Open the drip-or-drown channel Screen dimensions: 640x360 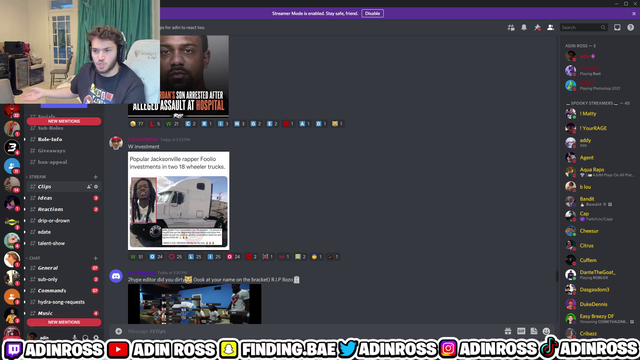(x=64, y=220)
